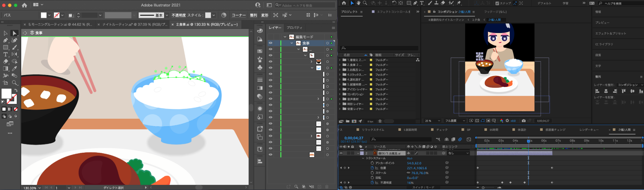The width and height of the screenshot is (644, 190).
Task: Toggle the スナップ checkbox in After Effects
Action: 497,3
